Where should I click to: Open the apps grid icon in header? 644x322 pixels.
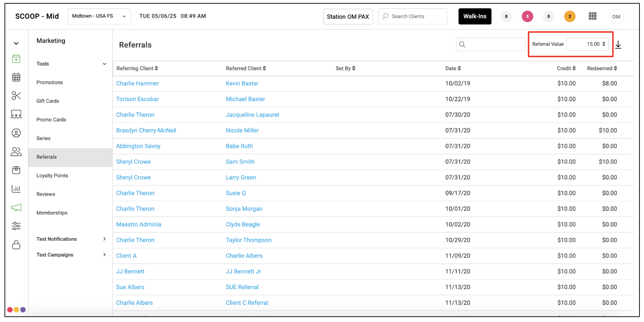click(593, 16)
